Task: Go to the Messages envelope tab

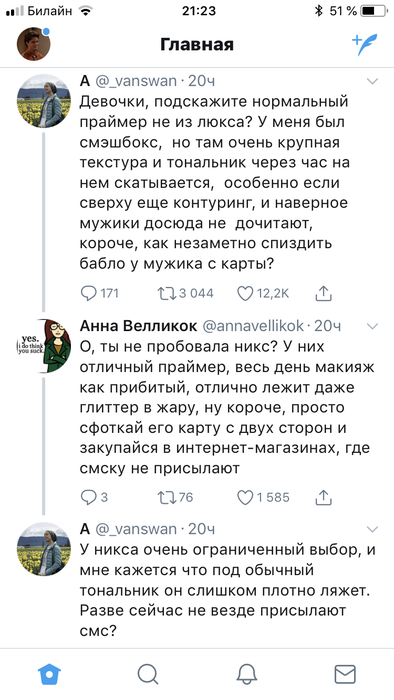Action: coord(345,674)
